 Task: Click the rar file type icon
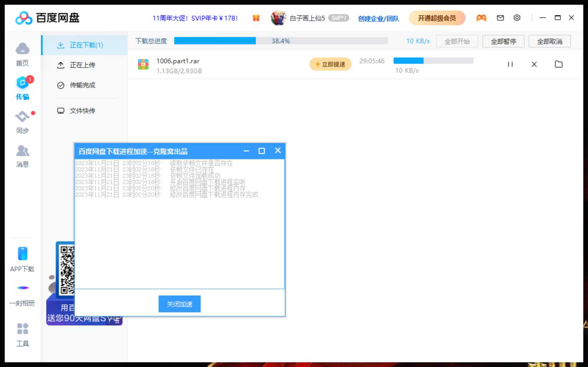pyautogui.click(x=143, y=64)
